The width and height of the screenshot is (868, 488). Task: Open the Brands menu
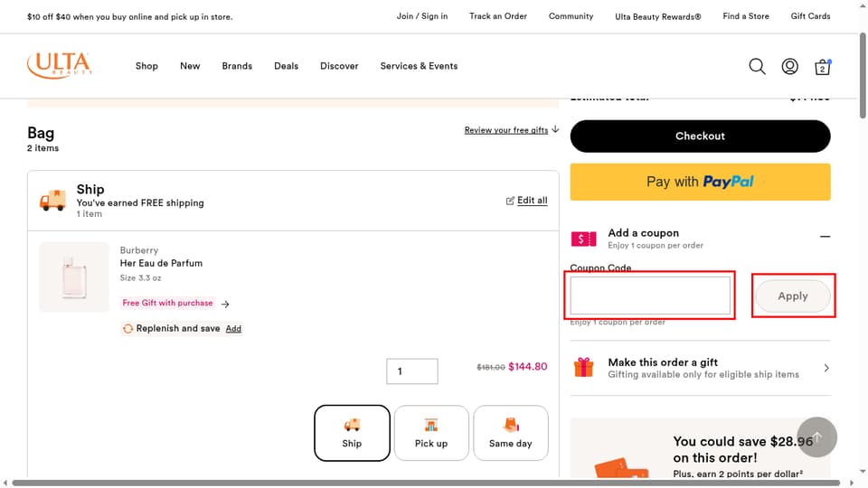coord(237,66)
